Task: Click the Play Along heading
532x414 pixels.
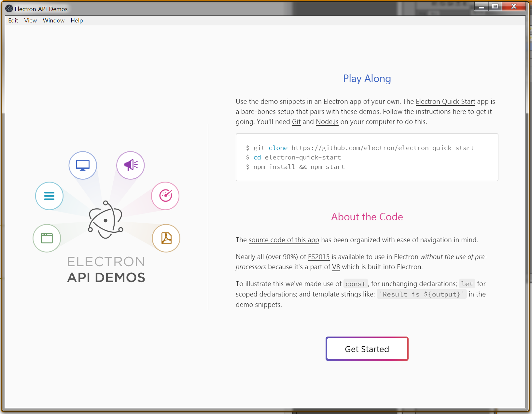Action: click(x=367, y=78)
